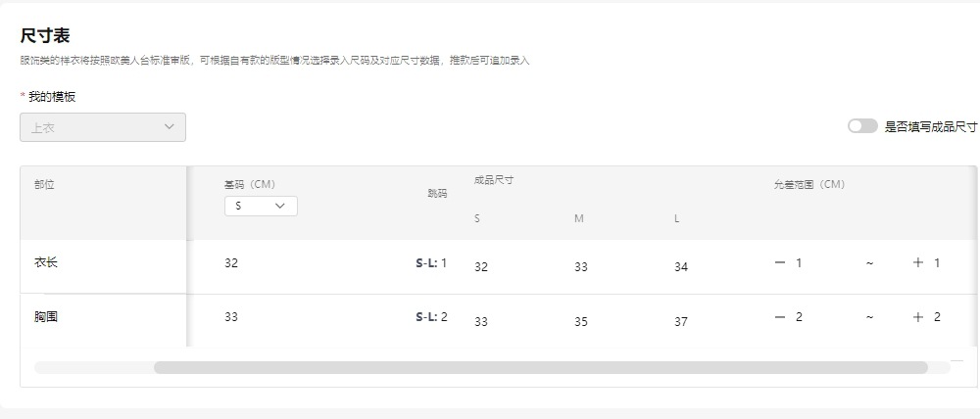Click the plus icon in 衣长 tolerance
The width and height of the screenshot is (980, 419).
918,262
